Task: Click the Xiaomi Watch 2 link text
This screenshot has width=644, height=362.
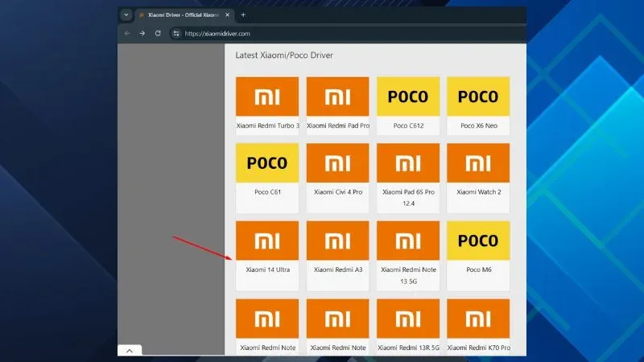Action: [x=479, y=191]
